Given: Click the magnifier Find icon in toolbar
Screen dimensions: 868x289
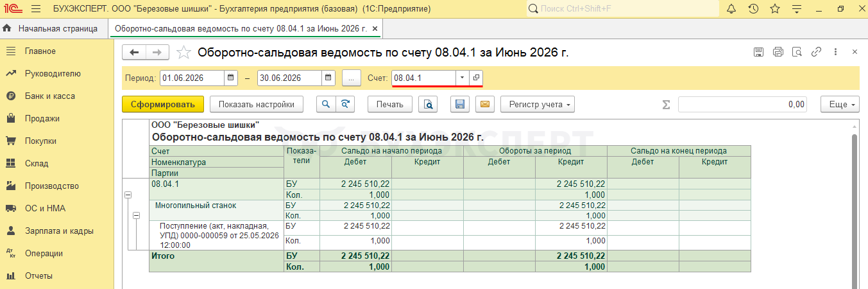Looking at the screenshot, I should [326, 104].
